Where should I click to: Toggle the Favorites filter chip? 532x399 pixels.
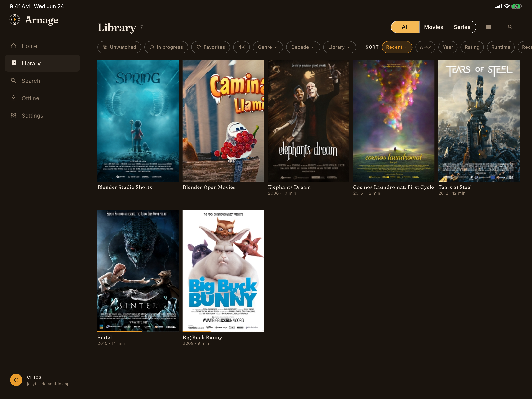click(x=211, y=47)
